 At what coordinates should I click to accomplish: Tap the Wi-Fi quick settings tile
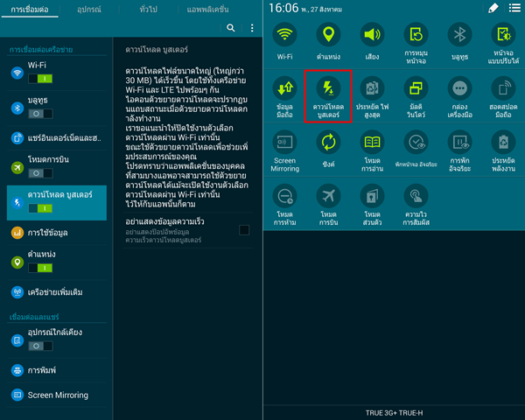tap(284, 40)
